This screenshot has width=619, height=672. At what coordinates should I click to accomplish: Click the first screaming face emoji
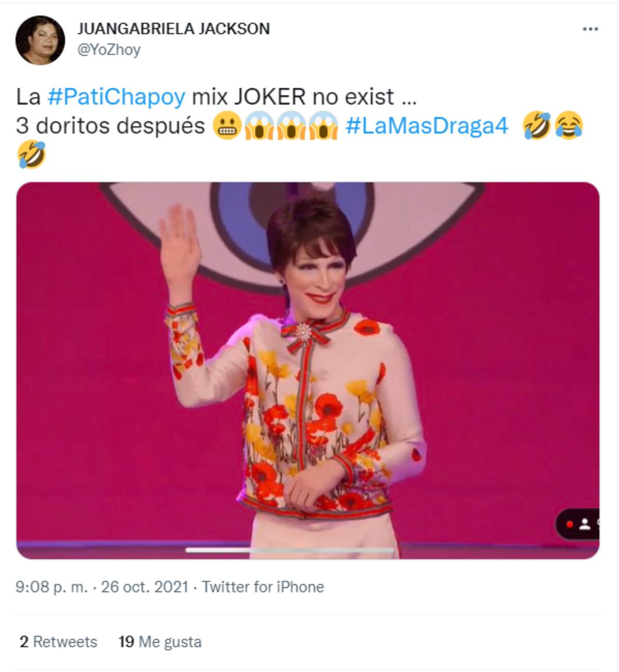259,126
